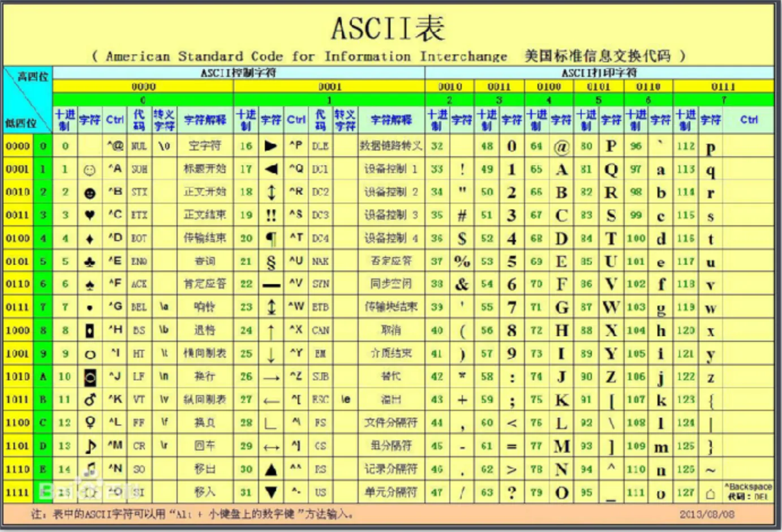
Task: Select the club suit symbol
Action: (x=89, y=262)
